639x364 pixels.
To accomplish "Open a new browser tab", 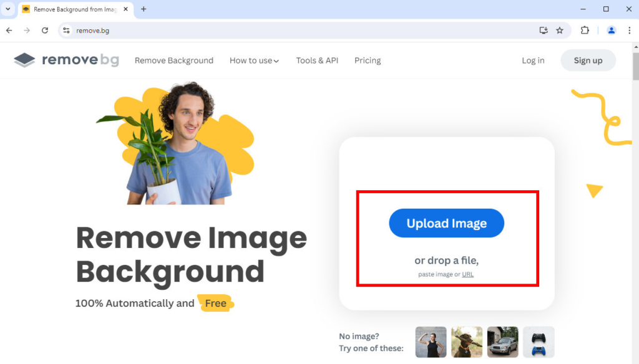I will (144, 9).
